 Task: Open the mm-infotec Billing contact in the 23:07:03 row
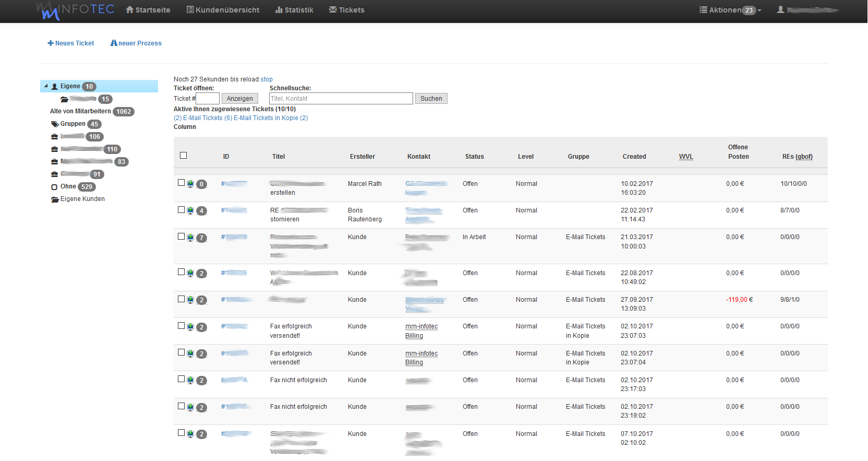pyautogui.click(x=421, y=331)
